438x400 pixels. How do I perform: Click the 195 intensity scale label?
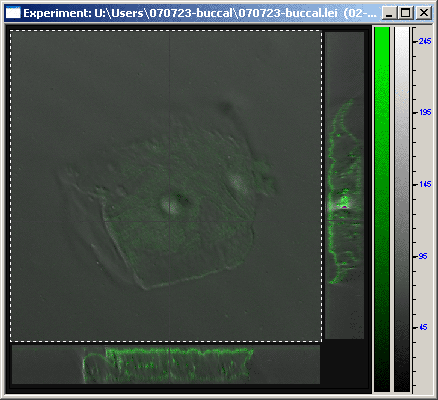coord(425,112)
